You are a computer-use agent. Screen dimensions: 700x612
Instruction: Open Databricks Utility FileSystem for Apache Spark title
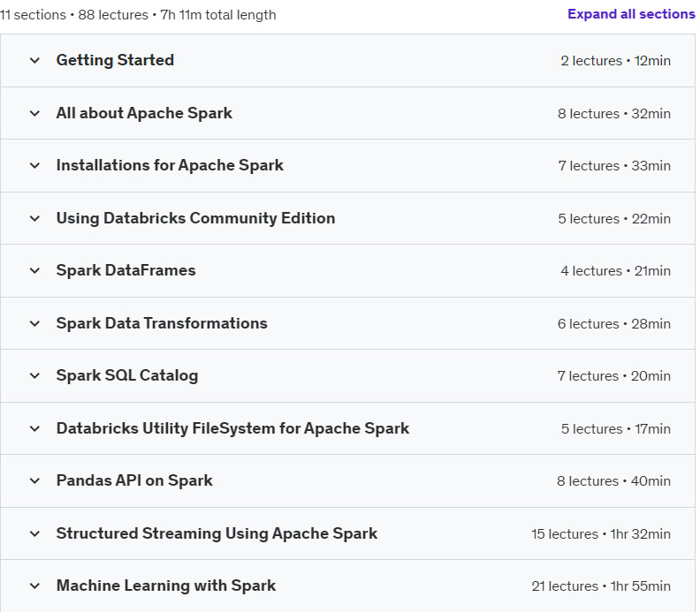[232, 428]
